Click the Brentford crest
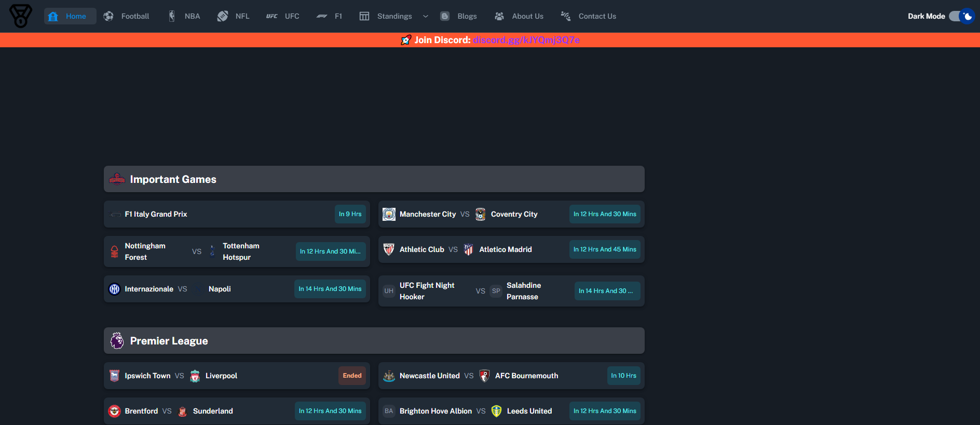Image resolution: width=980 pixels, height=425 pixels. coord(115,411)
